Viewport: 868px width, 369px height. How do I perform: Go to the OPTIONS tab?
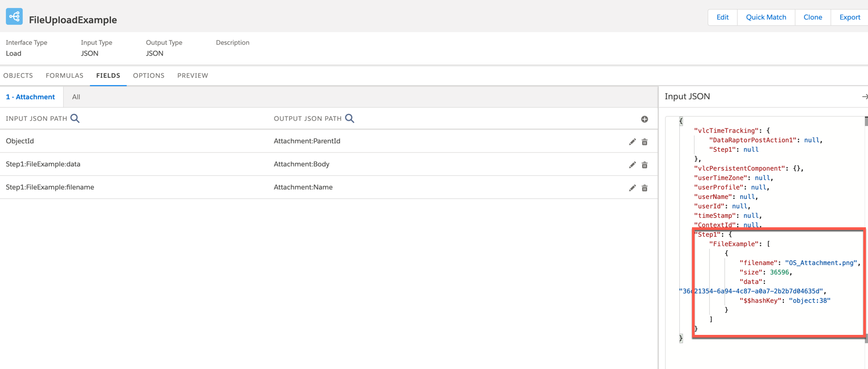tap(149, 76)
